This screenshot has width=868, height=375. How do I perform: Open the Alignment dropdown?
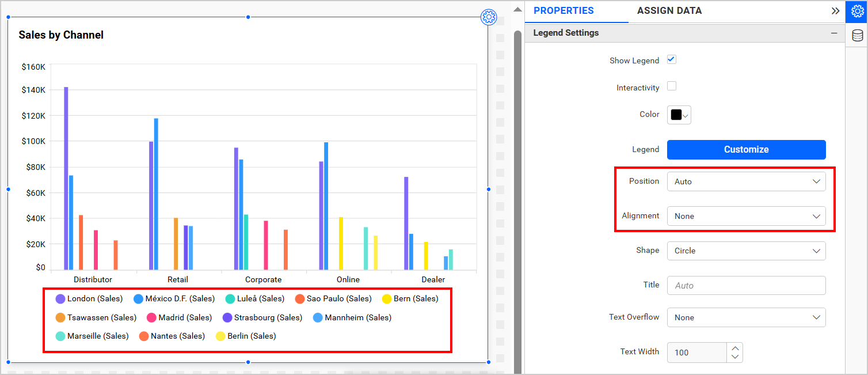(x=746, y=216)
